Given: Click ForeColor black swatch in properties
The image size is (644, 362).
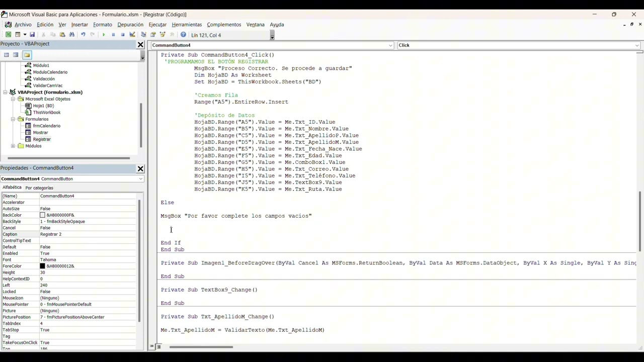Looking at the screenshot, I should click(42, 266).
